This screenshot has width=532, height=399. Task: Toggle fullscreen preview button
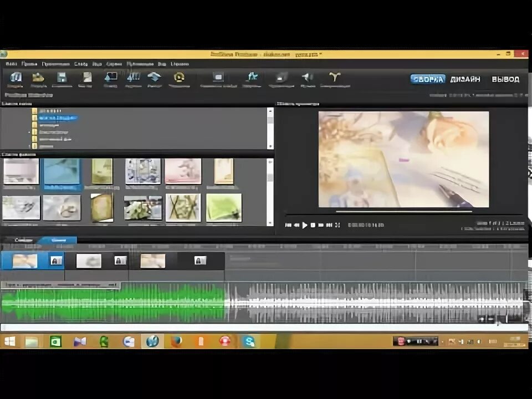pos(337,225)
